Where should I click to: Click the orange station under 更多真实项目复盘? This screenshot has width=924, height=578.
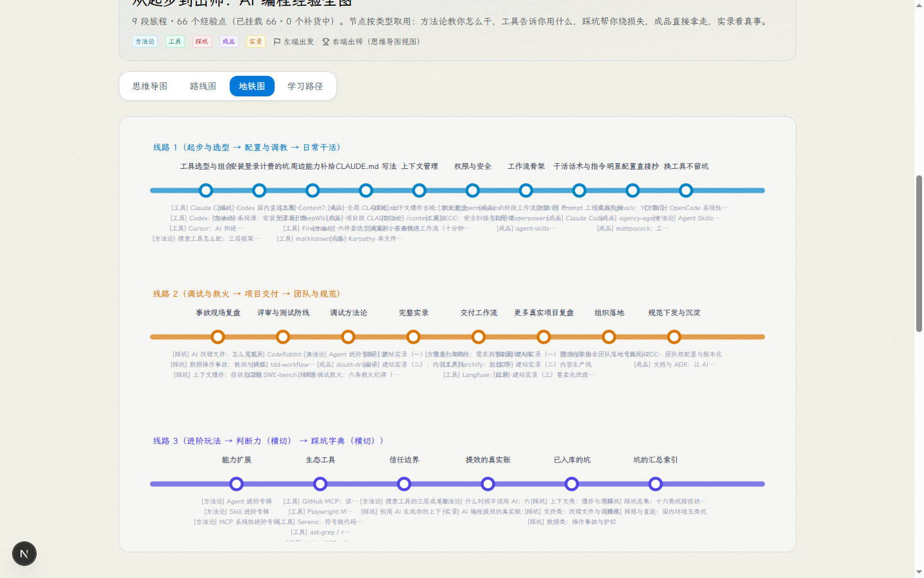point(543,337)
